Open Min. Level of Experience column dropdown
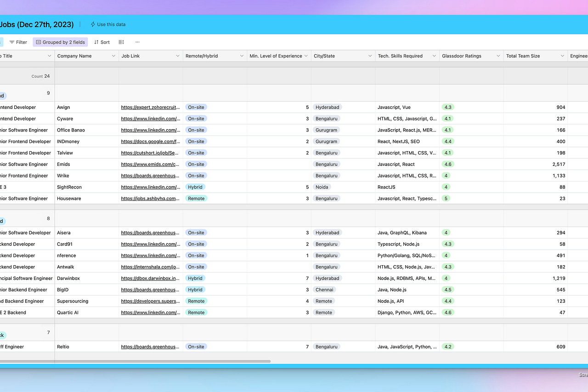 pyautogui.click(x=306, y=56)
